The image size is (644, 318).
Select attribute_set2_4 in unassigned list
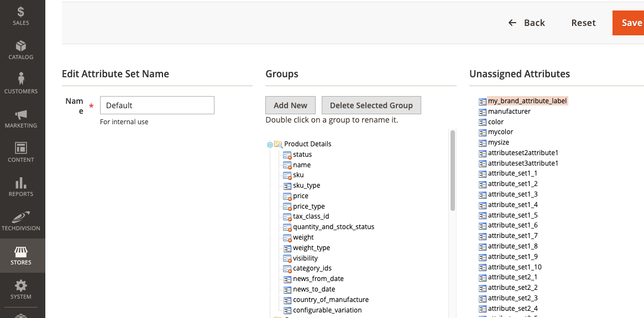coord(512,309)
